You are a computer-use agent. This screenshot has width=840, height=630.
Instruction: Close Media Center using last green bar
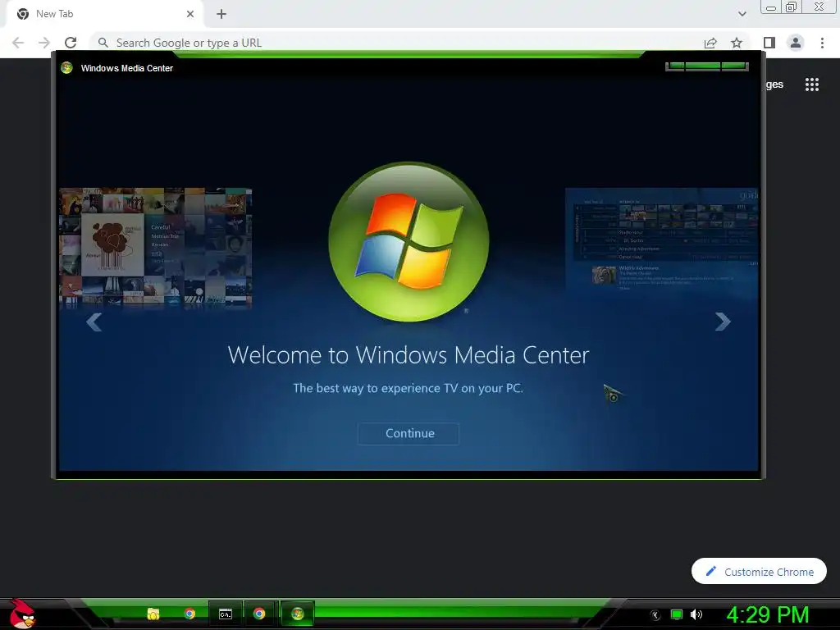click(734, 66)
